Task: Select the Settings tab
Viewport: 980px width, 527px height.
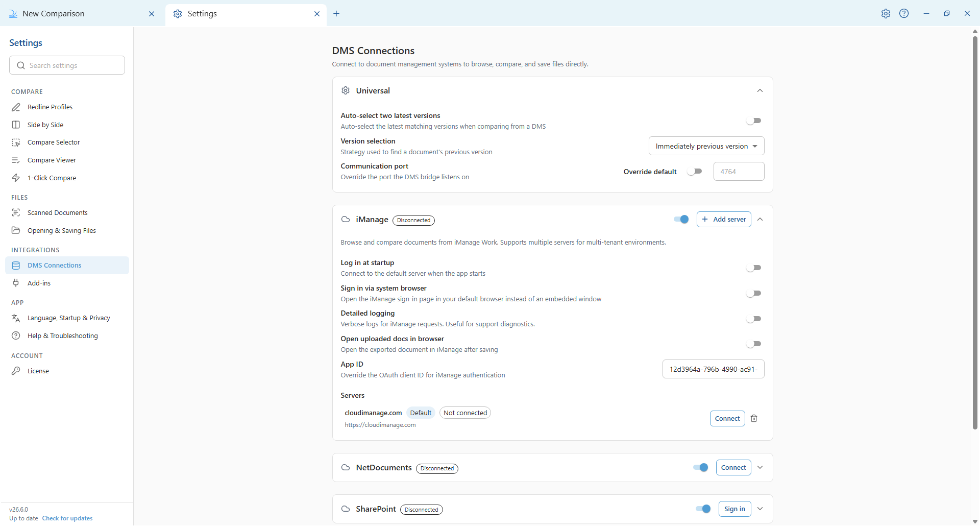Action: pyautogui.click(x=246, y=14)
